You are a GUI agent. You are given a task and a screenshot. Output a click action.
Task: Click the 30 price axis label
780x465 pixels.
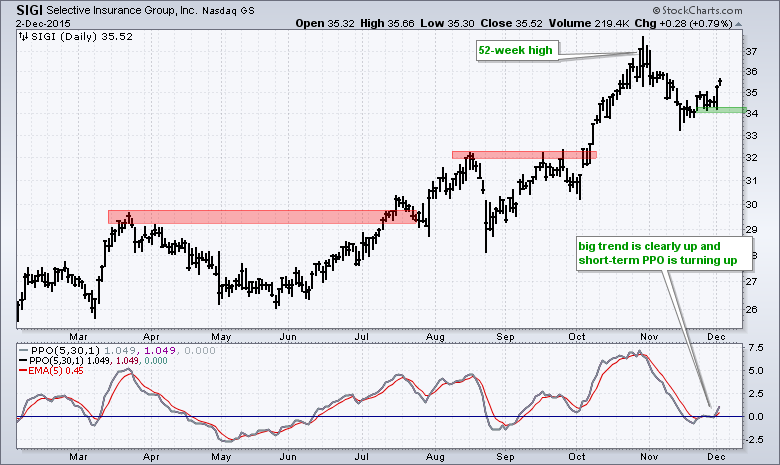coord(752,204)
